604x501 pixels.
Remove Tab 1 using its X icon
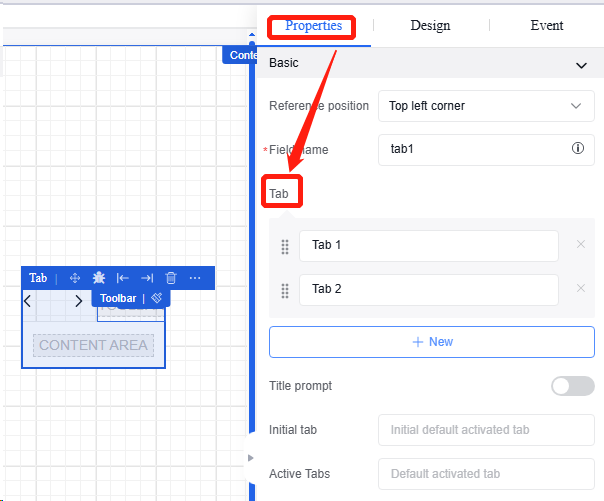tap(581, 245)
